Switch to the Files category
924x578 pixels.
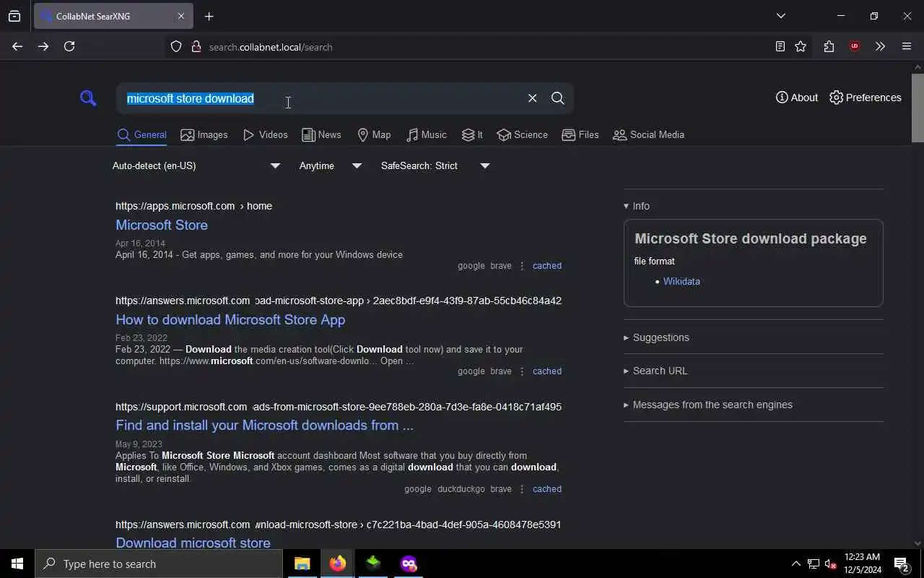click(580, 135)
